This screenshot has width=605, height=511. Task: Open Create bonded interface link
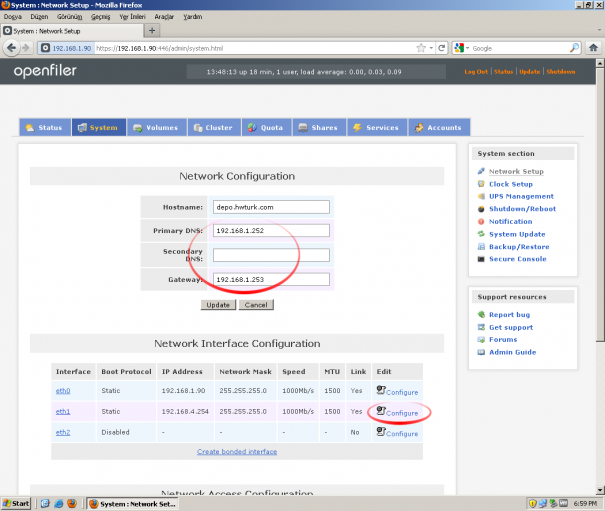coord(237,452)
